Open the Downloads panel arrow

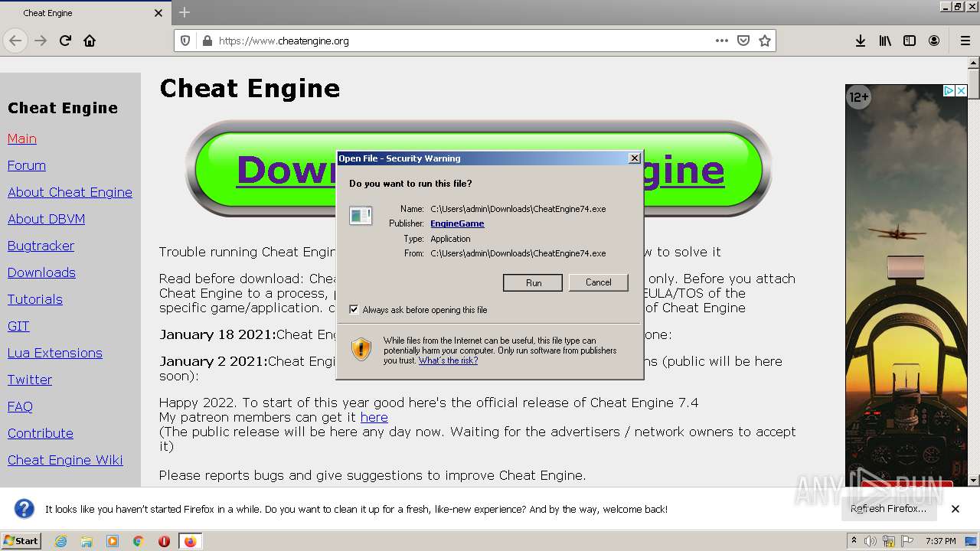861,41
